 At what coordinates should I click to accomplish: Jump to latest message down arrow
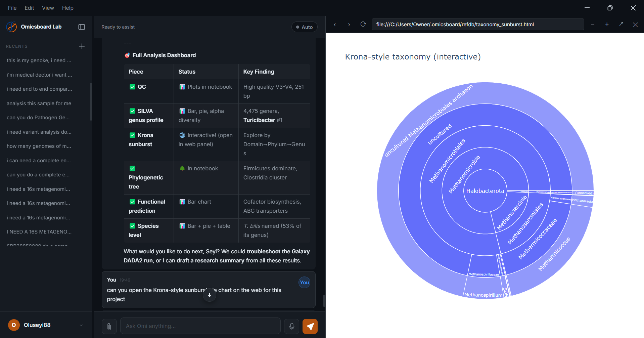pos(210,295)
